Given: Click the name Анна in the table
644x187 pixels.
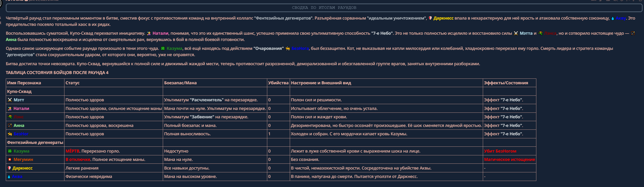Looking at the screenshot, I should (19, 126).
